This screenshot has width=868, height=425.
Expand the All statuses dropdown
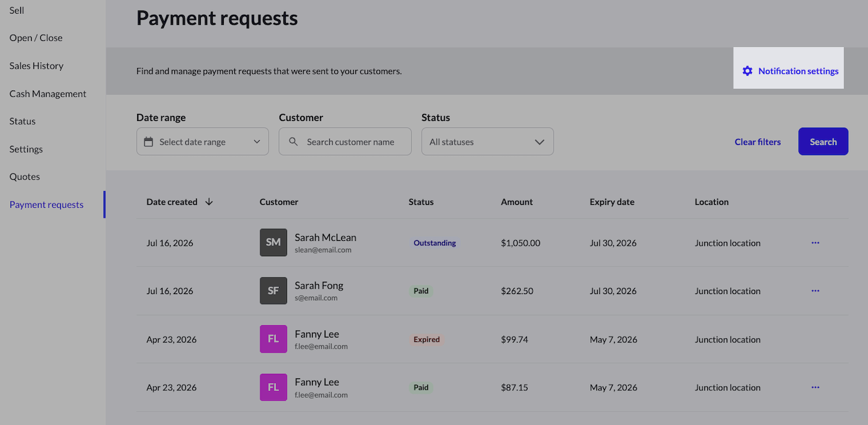[x=487, y=141]
